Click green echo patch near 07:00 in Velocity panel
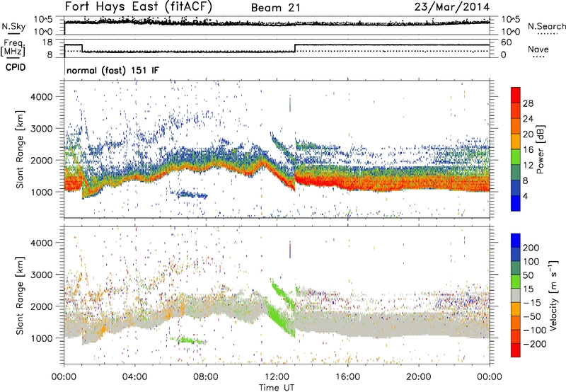The width and height of the screenshot is (566, 392). tap(188, 340)
